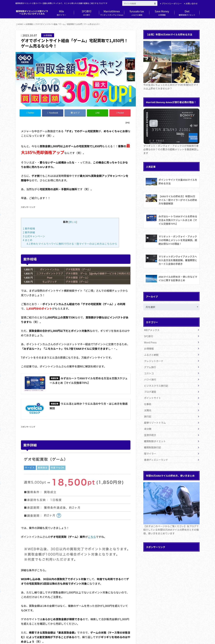Open the 糖質制限ダイエット sidebar category
215x644 pixels.
tap(171, 441)
